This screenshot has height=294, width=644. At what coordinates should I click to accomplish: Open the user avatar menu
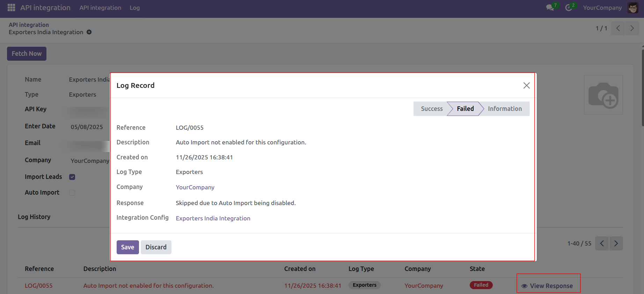click(x=633, y=7)
